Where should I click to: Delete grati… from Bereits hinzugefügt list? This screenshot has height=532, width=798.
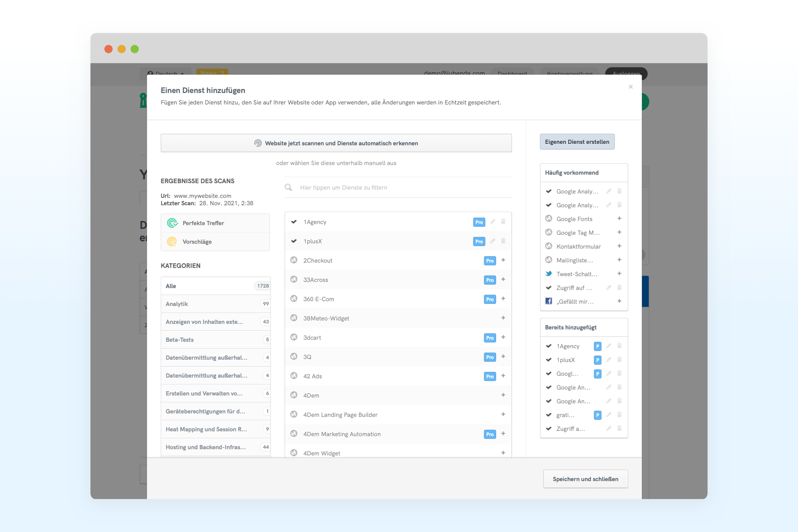coord(619,415)
